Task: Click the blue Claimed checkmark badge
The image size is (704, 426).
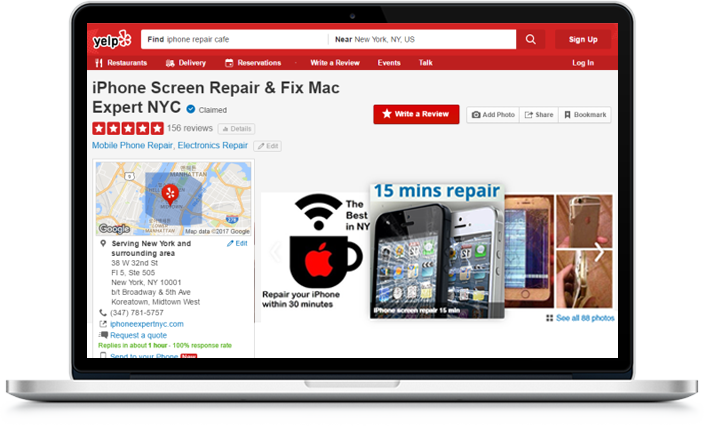Action: (x=191, y=109)
